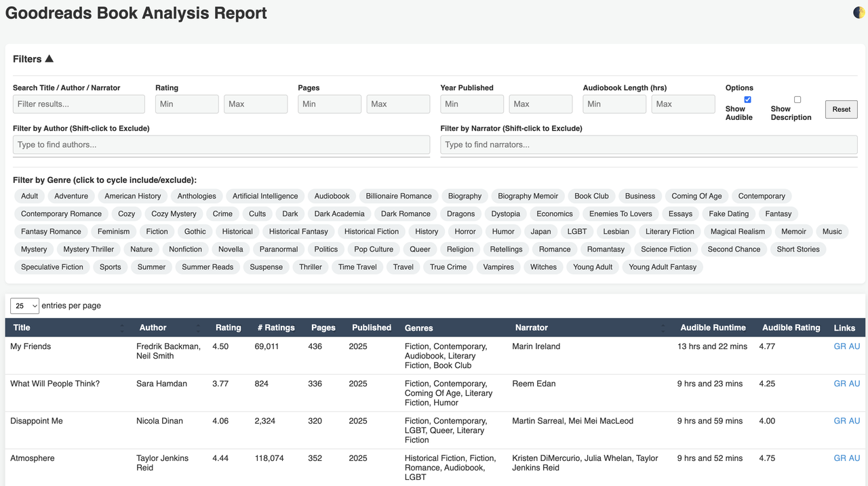Screen dimensions: 868x486
Task: Click the Year Published Max field
Action: click(x=540, y=104)
